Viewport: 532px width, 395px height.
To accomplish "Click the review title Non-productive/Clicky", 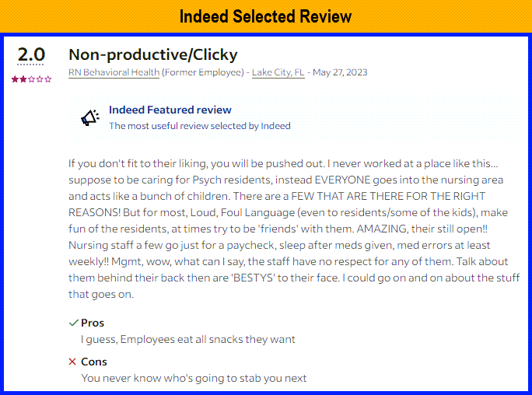I will pyautogui.click(x=153, y=54).
